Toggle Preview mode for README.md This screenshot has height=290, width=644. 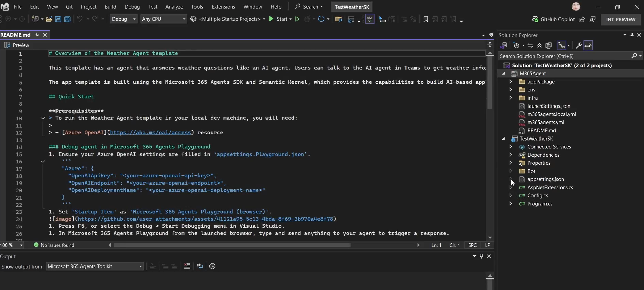[x=16, y=45]
